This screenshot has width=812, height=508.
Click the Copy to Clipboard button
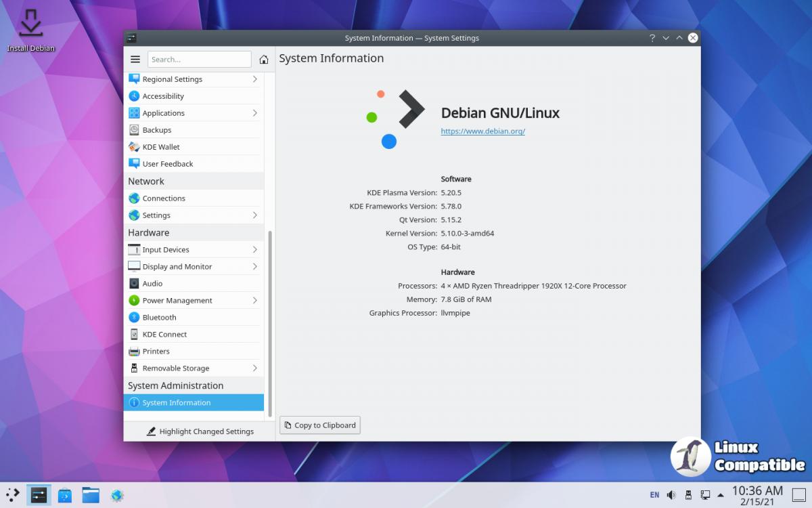(320, 425)
